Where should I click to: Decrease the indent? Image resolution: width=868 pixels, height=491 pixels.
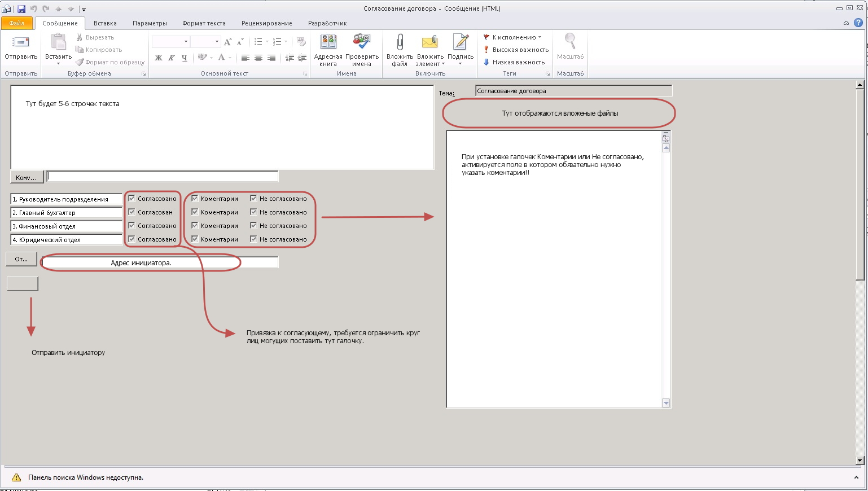290,58
